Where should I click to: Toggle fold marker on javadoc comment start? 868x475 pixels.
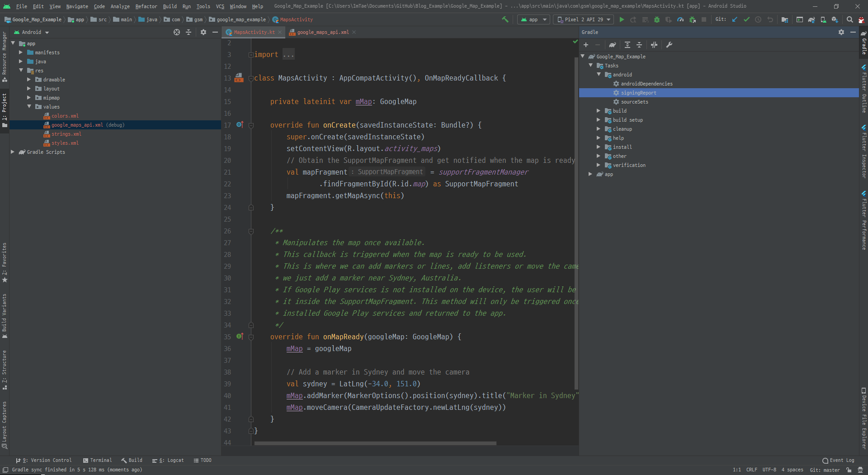click(251, 231)
